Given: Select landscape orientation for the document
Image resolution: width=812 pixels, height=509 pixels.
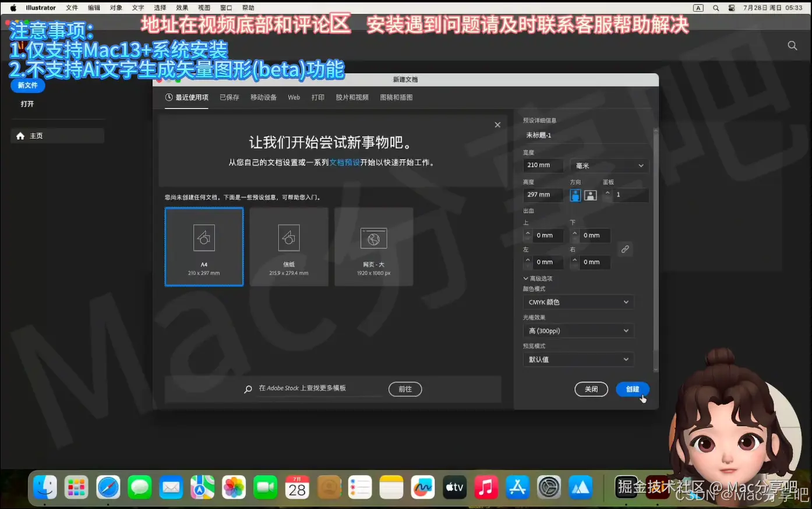Looking at the screenshot, I should (590, 195).
